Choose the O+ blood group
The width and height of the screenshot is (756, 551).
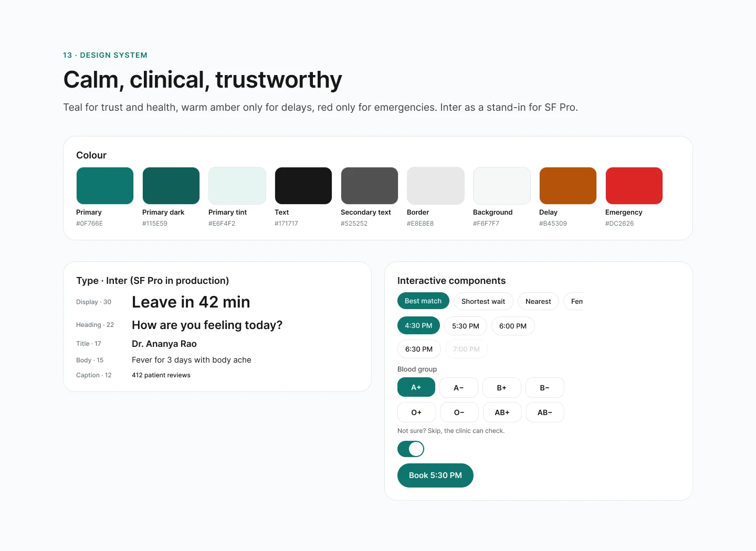[416, 412]
